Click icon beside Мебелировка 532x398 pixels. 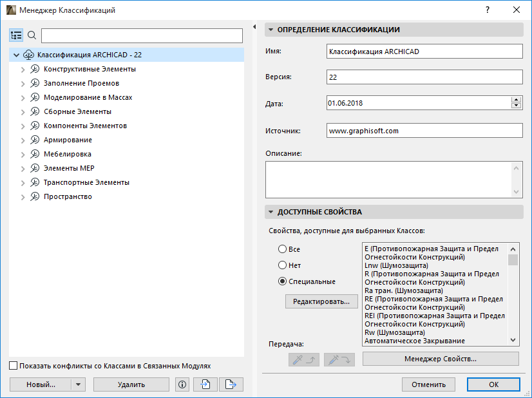(35, 155)
